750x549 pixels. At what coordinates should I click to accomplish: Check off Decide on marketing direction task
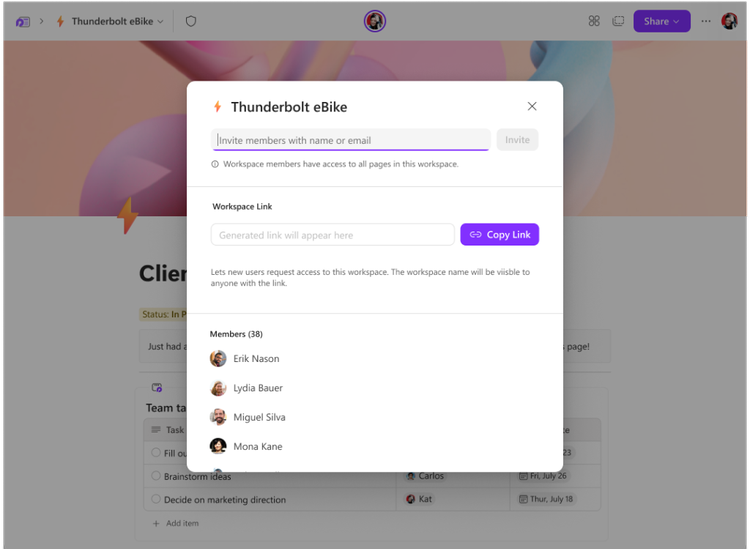pos(156,499)
